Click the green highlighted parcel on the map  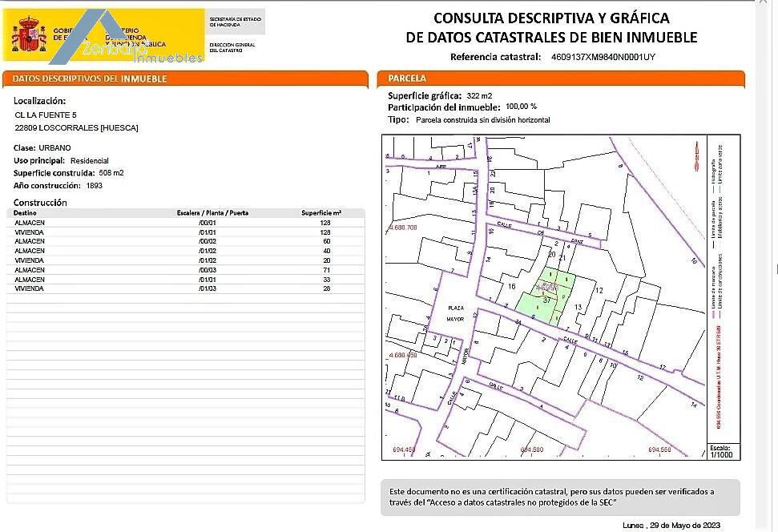tap(546, 296)
